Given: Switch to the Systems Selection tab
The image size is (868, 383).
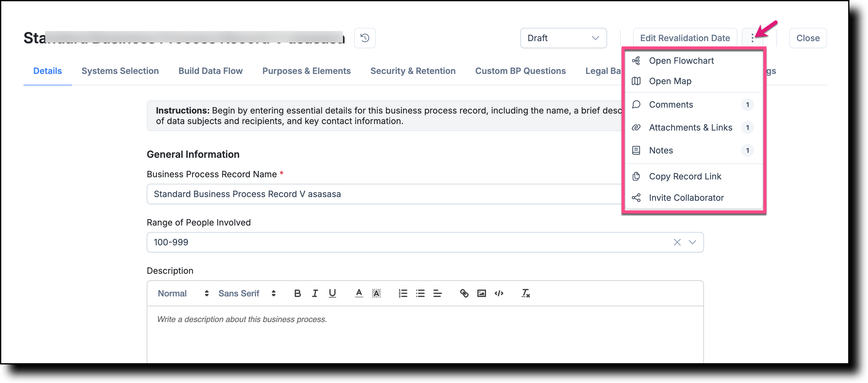Looking at the screenshot, I should tap(120, 71).
